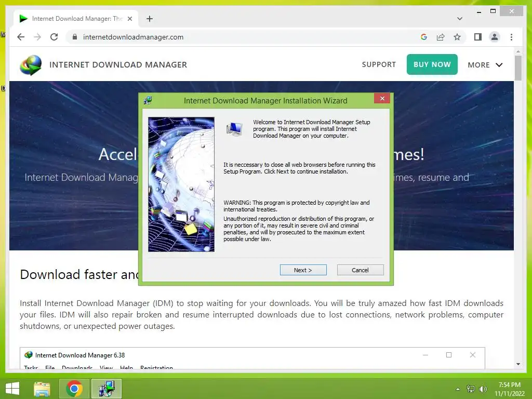Screen dimensions: 532x399
Task: Click the 'Download faster' heading text
Action: click(x=79, y=274)
